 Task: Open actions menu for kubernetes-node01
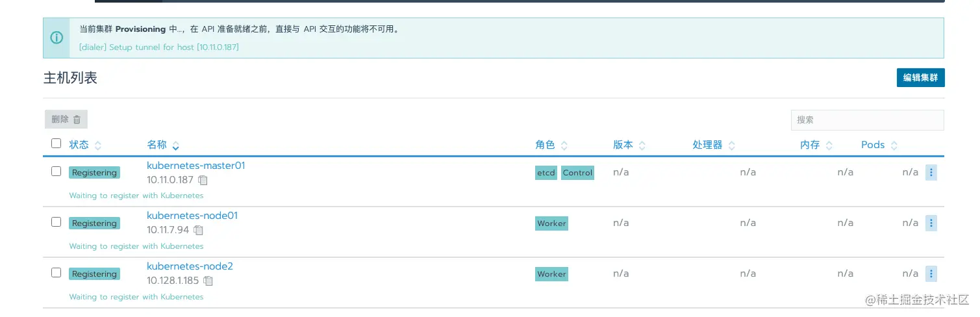click(931, 223)
